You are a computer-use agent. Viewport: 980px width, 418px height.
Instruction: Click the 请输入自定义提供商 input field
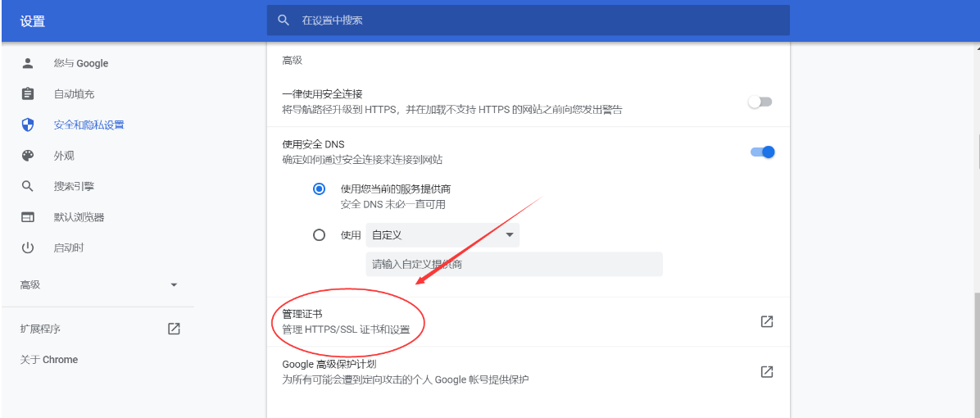pyautogui.click(x=515, y=264)
